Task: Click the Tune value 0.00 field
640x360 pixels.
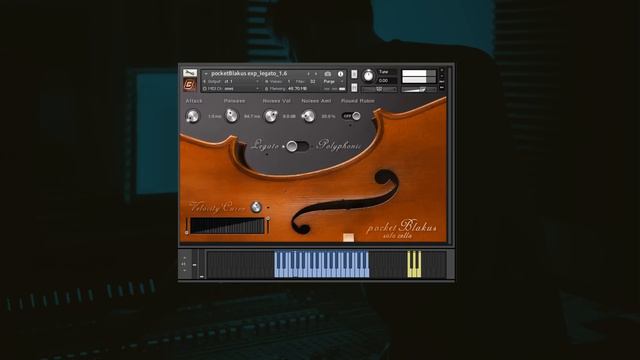Action: (x=386, y=80)
